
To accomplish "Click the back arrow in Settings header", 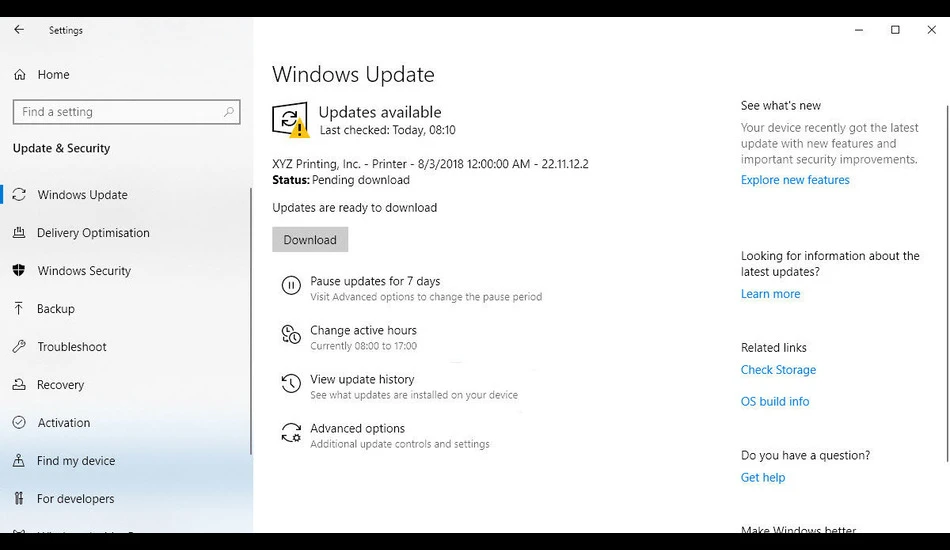I will coord(19,30).
